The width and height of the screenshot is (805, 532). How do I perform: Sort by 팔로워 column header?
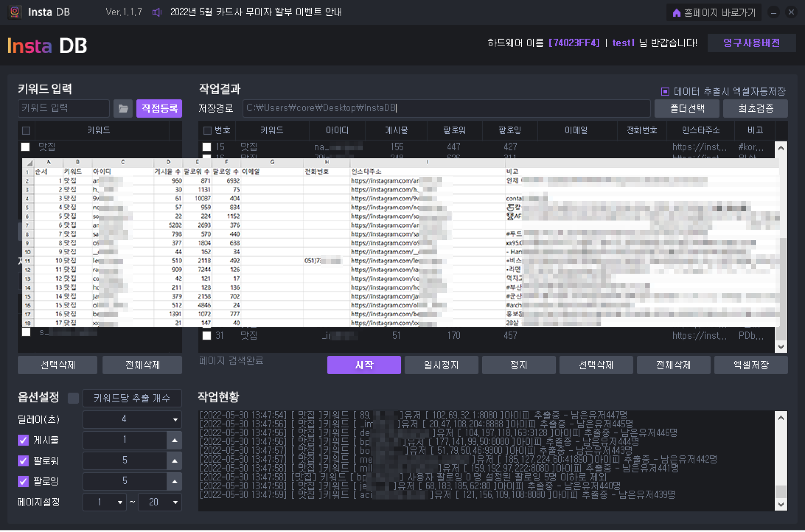point(454,130)
